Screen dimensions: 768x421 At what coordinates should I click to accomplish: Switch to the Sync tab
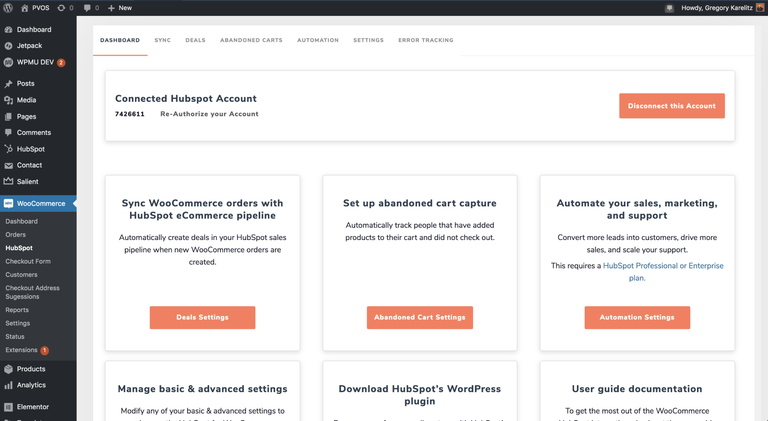[163, 40]
